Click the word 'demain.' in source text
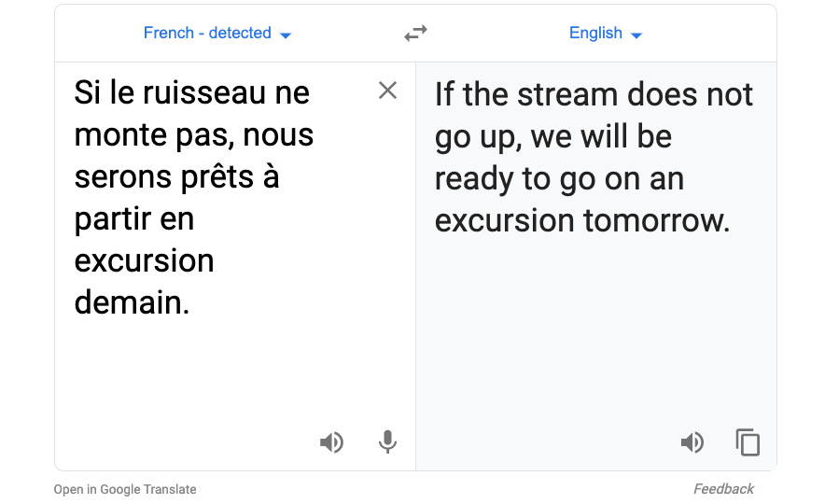825x504 pixels. (x=132, y=302)
